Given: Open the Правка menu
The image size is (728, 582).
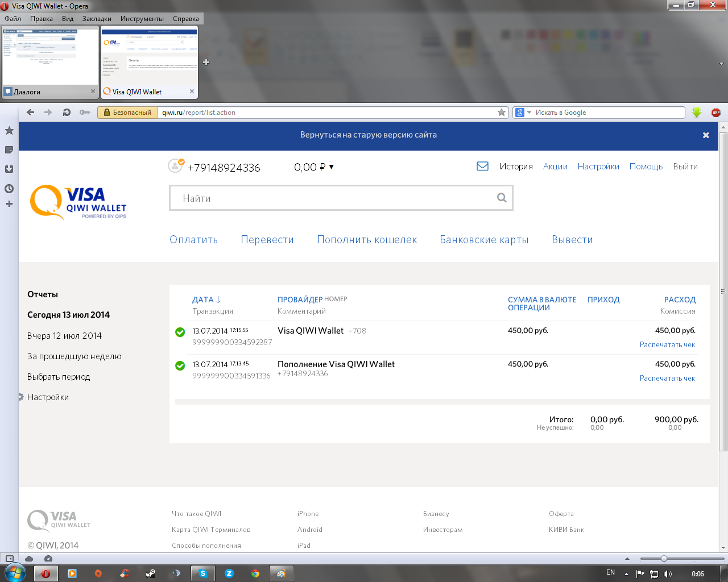Looking at the screenshot, I should coord(42,19).
